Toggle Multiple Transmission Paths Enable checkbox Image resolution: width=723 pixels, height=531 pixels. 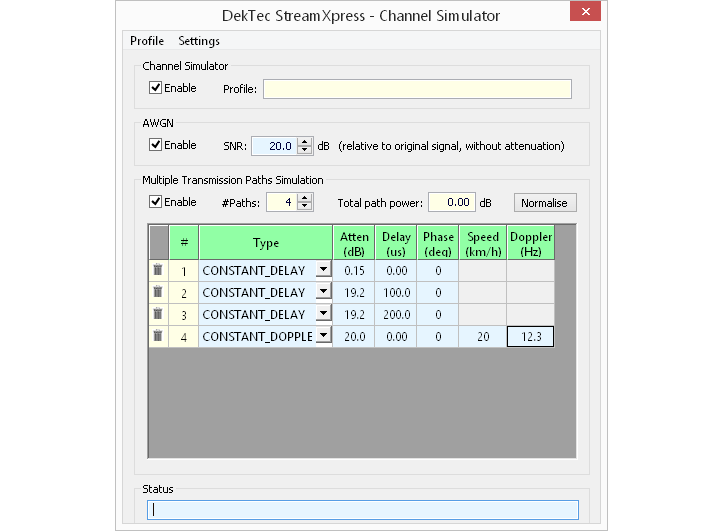(155, 202)
